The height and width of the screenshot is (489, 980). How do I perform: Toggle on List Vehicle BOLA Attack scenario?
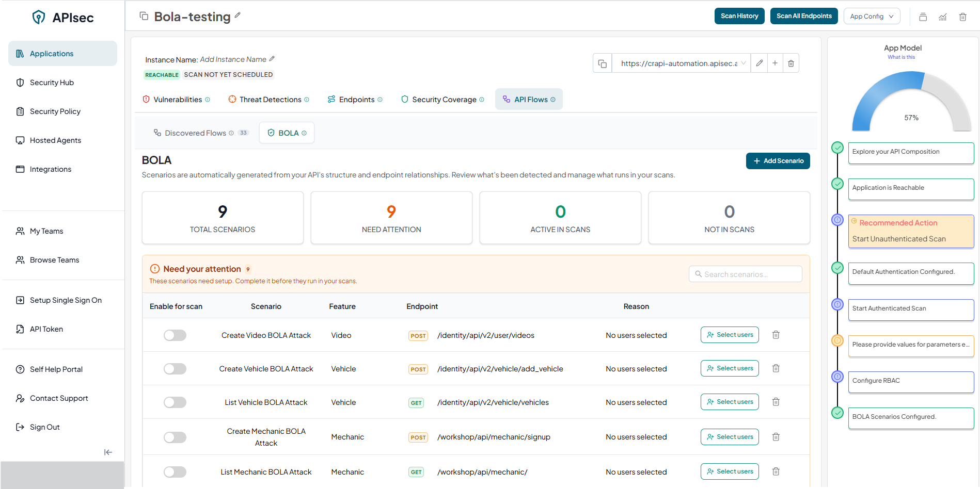tap(175, 402)
